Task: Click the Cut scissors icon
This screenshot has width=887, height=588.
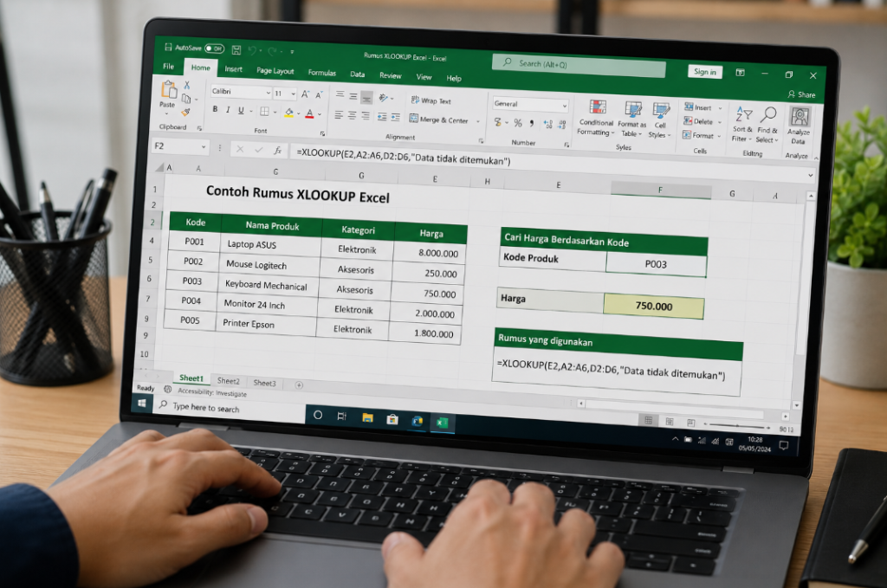Action: click(187, 85)
